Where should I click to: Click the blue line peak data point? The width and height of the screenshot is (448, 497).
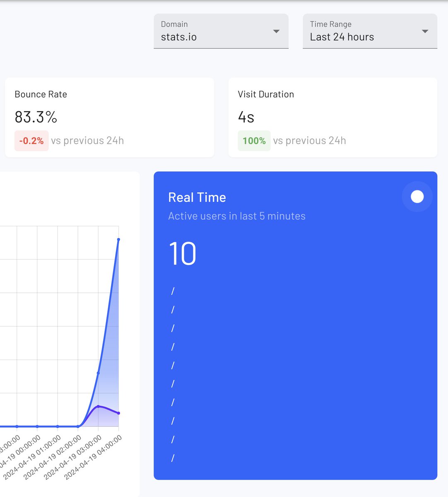[x=118, y=239]
